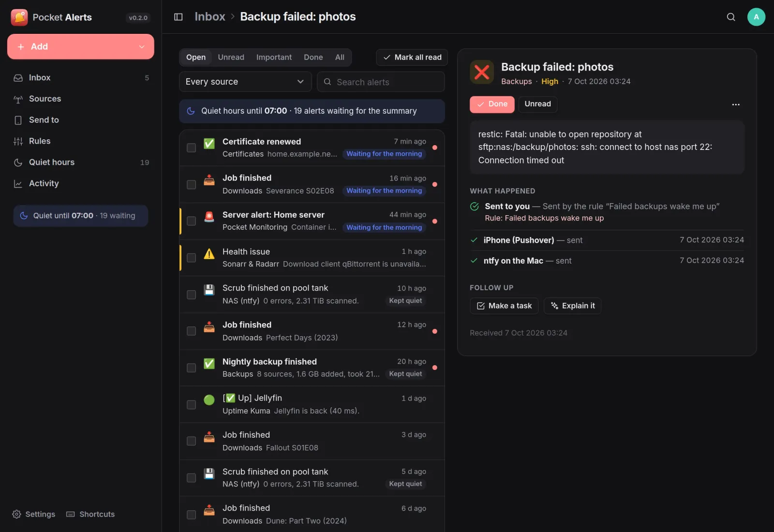
Task: Open the Activity chart icon
Action: click(x=18, y=184)
